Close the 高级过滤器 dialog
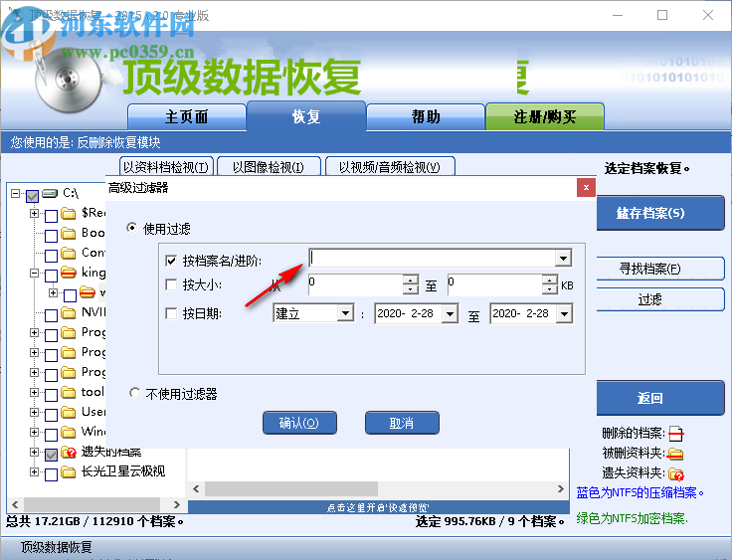732x560 pixels. (x=586, y=187)
